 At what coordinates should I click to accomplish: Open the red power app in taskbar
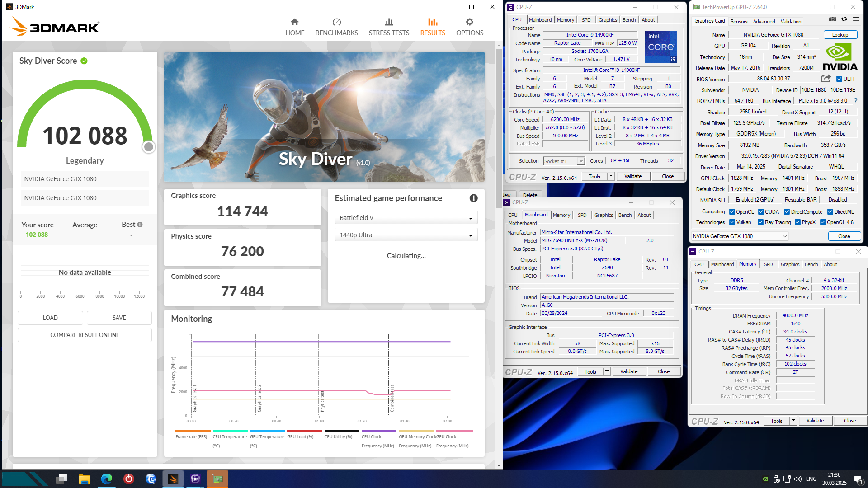(129, 479)
